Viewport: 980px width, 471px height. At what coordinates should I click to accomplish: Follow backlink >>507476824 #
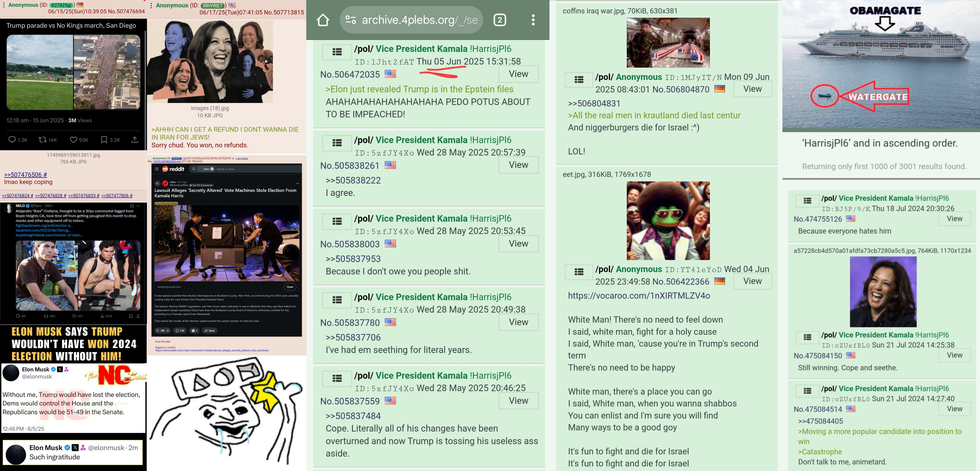click(x=18, y=196)
